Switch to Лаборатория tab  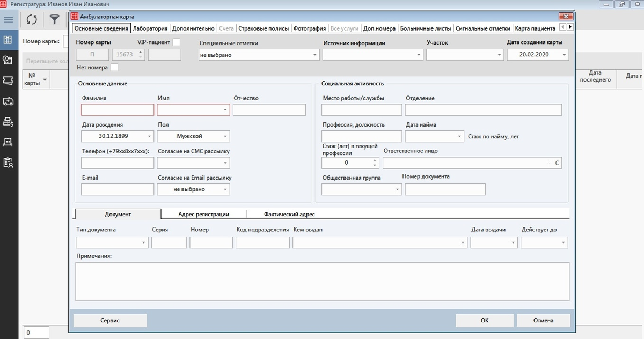pyautogui.click(x=150, y=28)
